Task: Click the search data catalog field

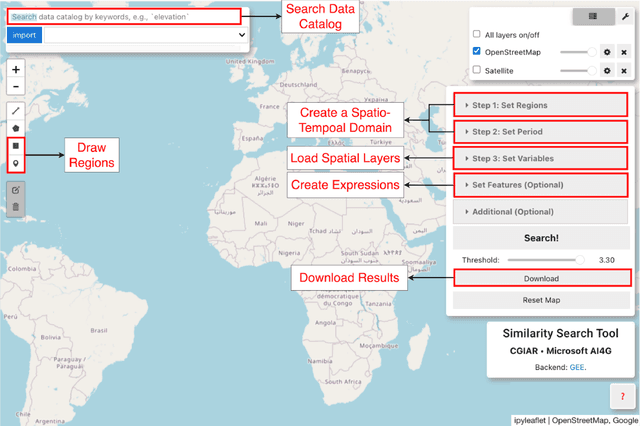Action: (124, 17)
